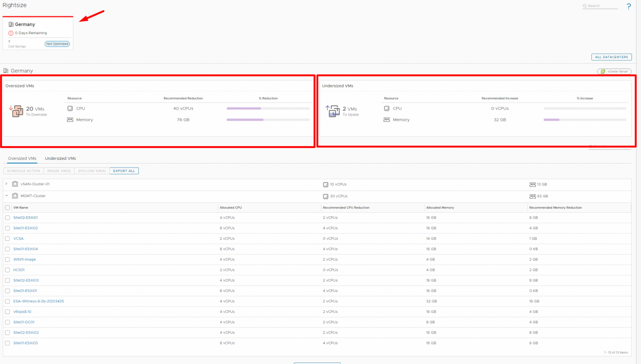Collapse the MGMT-Cluster row
Screen dimensions: 641x364
[6, 196]
